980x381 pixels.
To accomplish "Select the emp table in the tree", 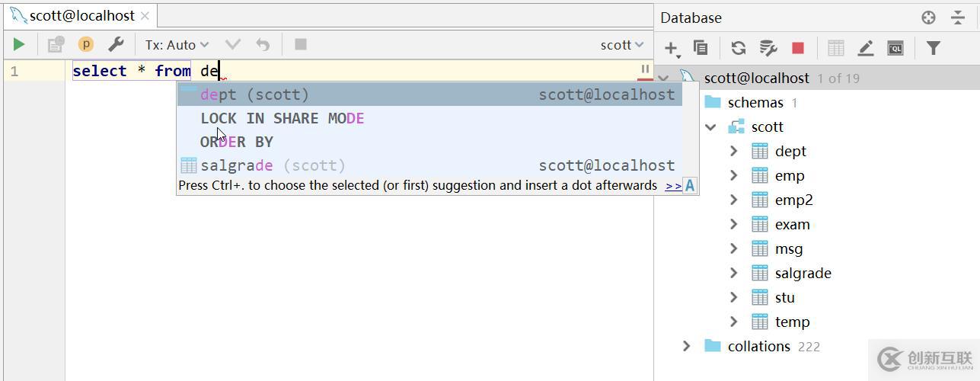I will [x=790, y=176].
